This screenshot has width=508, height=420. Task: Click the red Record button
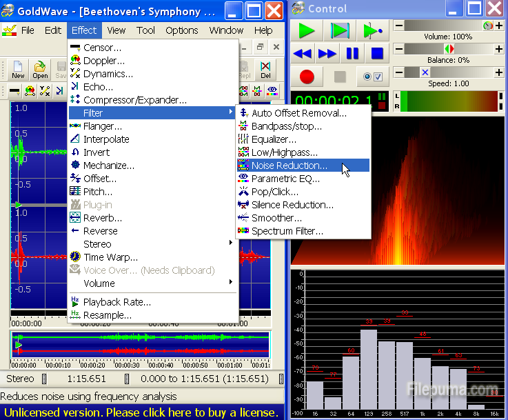307,77
